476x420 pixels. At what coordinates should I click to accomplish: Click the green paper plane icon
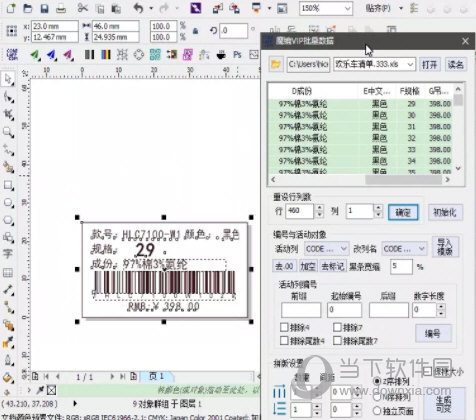tap(35, 54)
